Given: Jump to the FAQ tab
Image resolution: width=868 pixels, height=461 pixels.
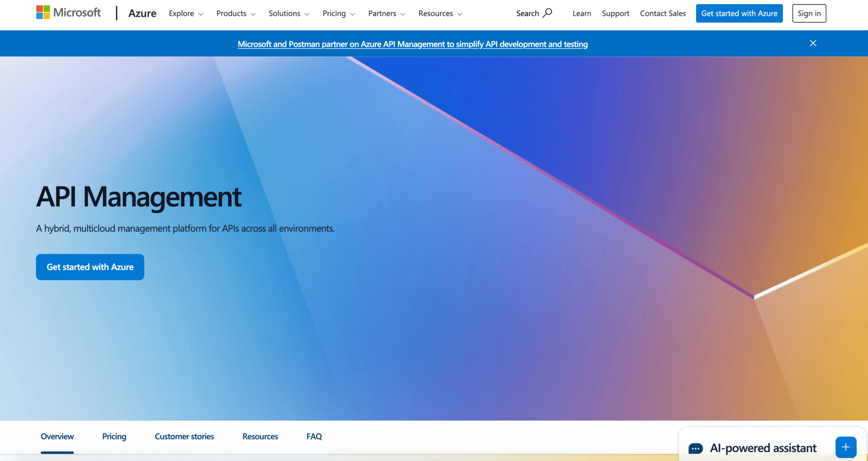Looking at the screenshot, I should pos(314,436).
